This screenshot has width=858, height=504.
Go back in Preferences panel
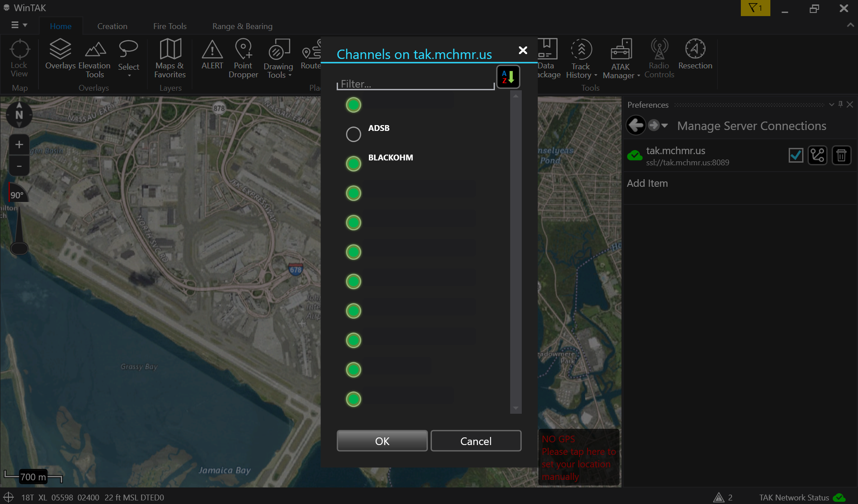click(x=635, y=126)
